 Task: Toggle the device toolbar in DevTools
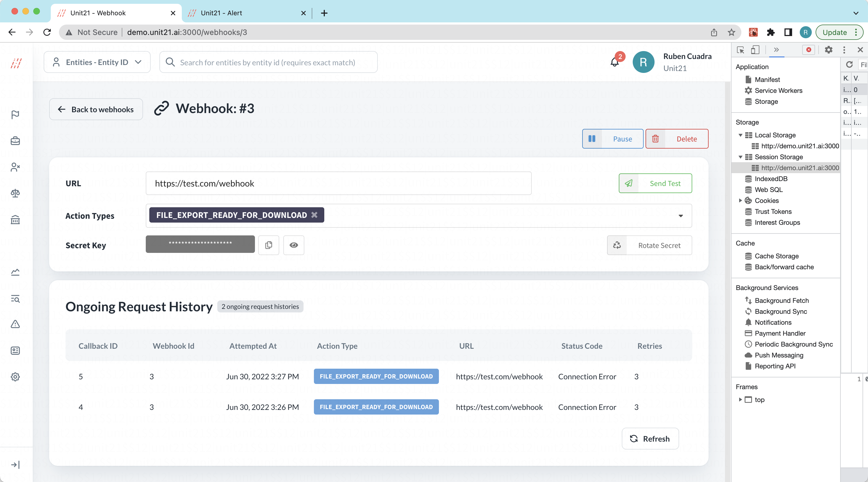coord(755,50)
